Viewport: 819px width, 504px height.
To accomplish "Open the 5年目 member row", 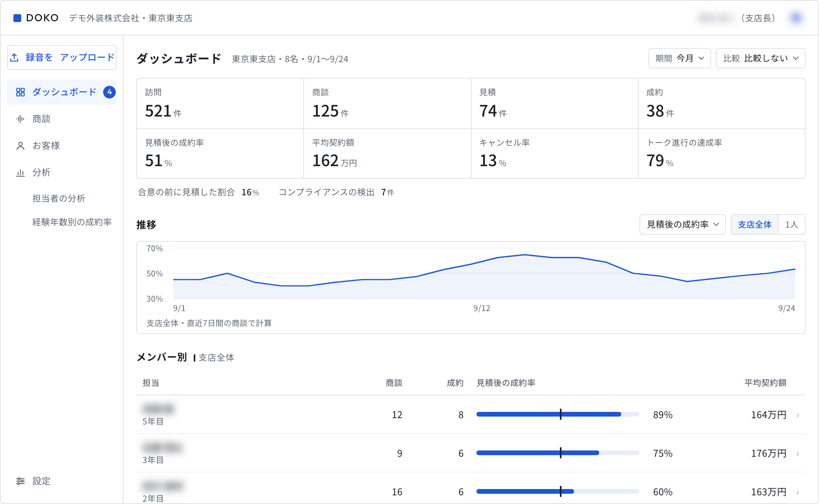I will [471, 415].
